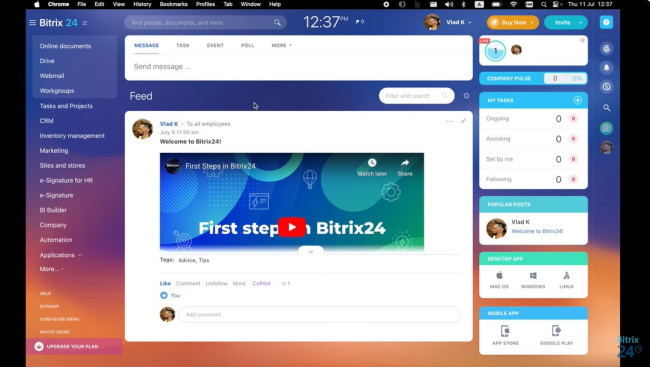Click the App Store mobile icon
The image size is (650, 367).
pos(505,335)
